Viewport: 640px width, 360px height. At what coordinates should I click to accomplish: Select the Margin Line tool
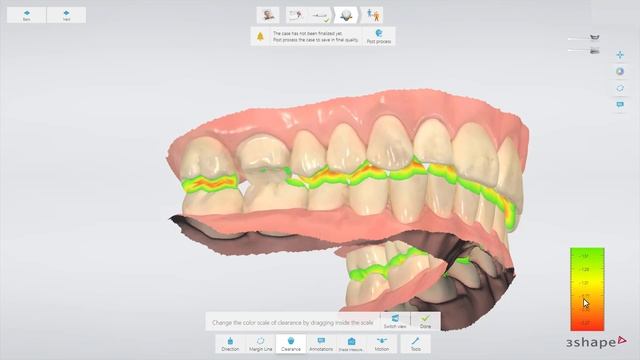pyautogui.click(x=260, y=344)
